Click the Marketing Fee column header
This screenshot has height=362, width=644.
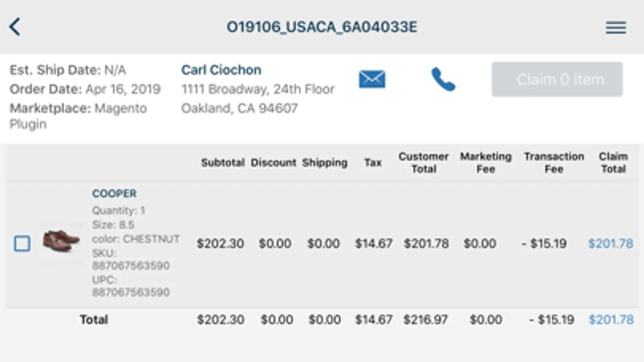pyautogui.click(x=486, y=162)
